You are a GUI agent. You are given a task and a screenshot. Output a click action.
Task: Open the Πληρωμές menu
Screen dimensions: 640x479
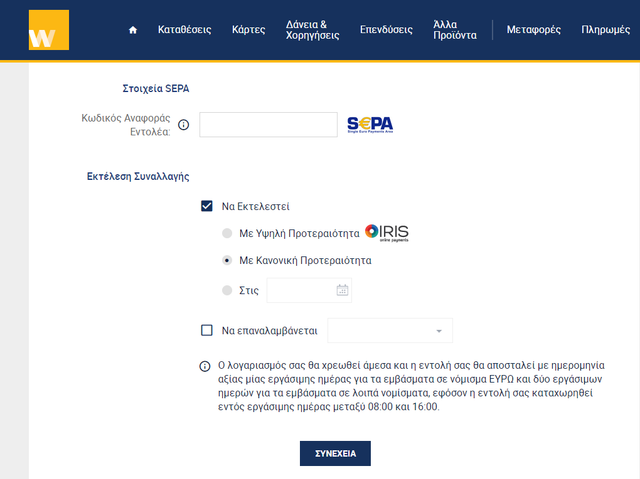[x=606, y=30]
